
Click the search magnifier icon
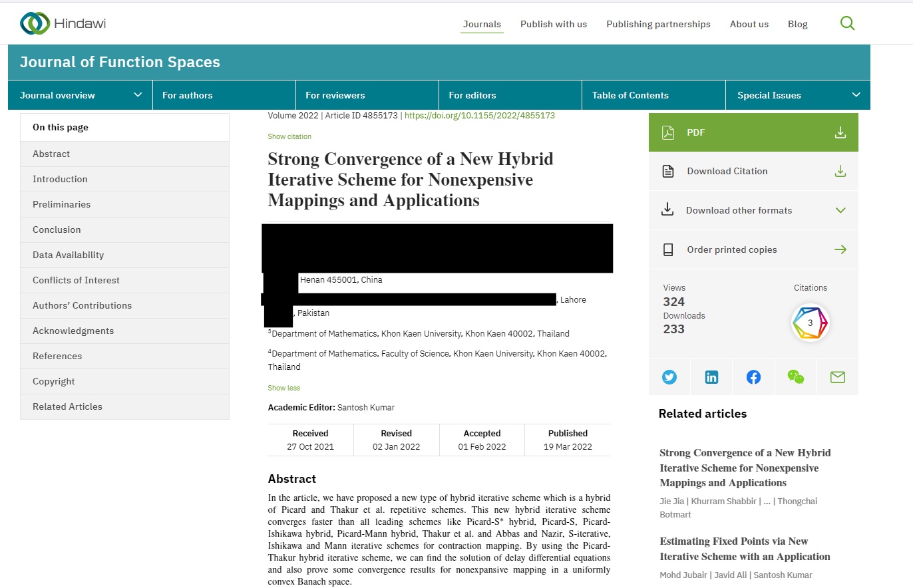pyautogui.click(x=847, y=23)
